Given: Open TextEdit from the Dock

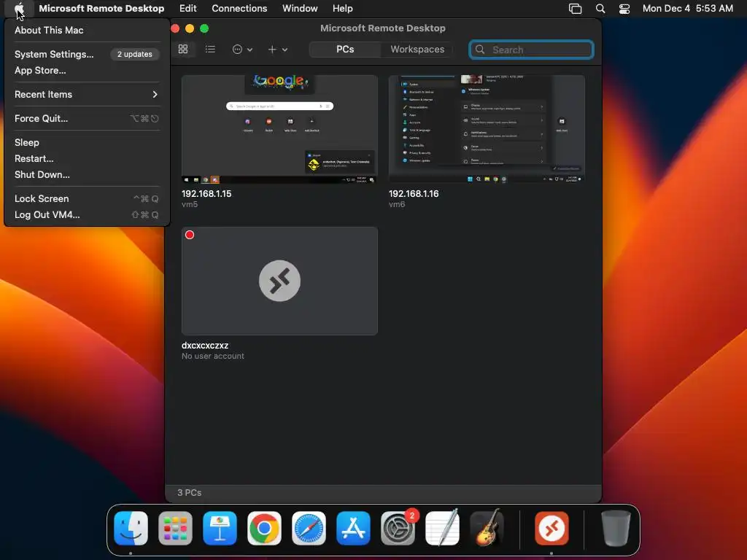Looking at the screenshot, I should coord(442,528).
